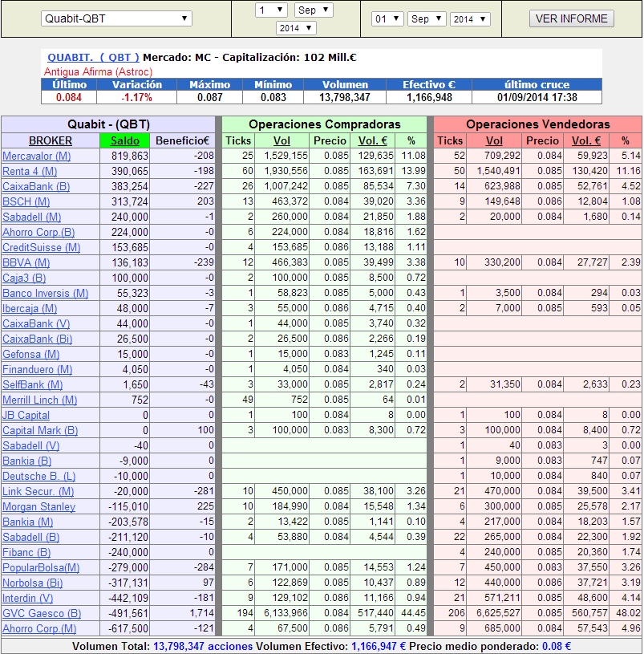Sort by the green Saldo header
Viewport: 644px width, 654px height.
(x=124, y=140)
